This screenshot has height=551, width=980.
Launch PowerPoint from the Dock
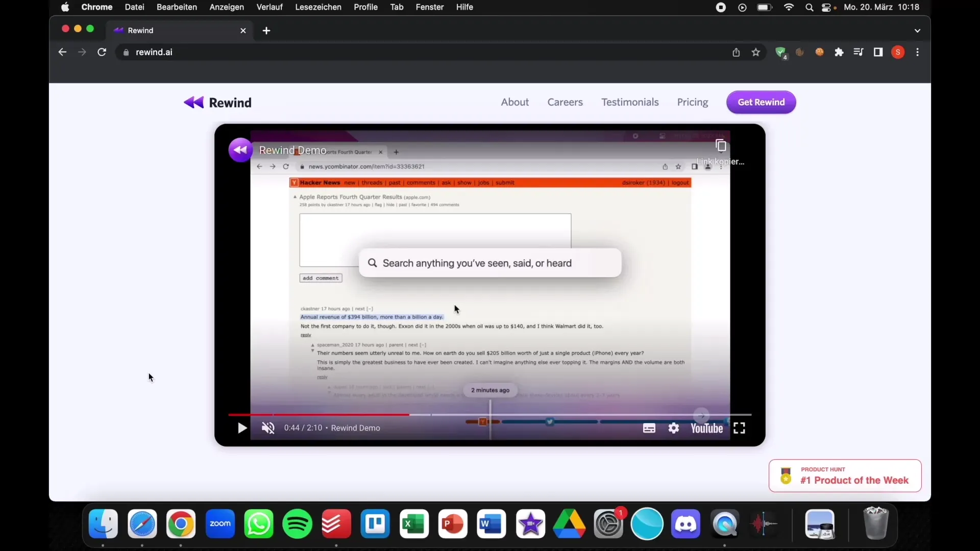(x=453, y=524)
